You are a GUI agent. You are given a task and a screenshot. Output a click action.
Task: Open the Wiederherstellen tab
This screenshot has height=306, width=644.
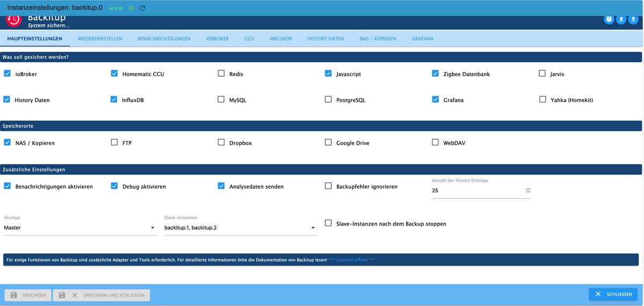coord(100,39)
